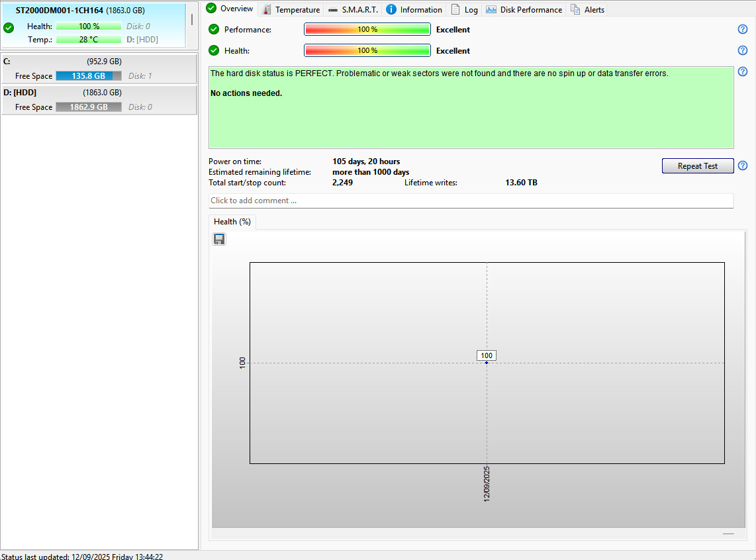
Task: Open the Log tab
Action: tap(464, 9)
